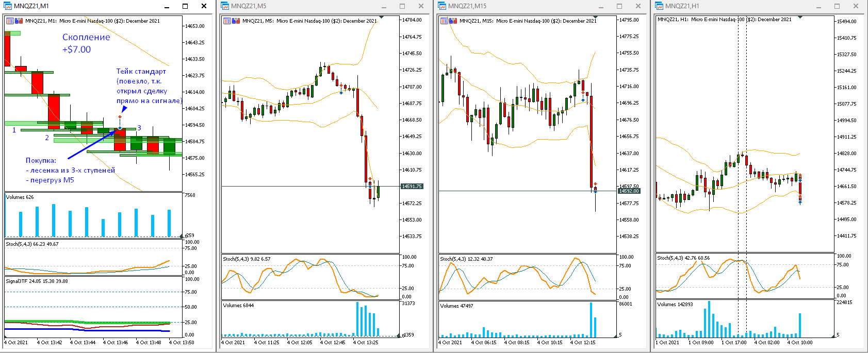Open one-click trading panel on M5 chart
The width and height of the screenshot is (868, 353).
227,21
